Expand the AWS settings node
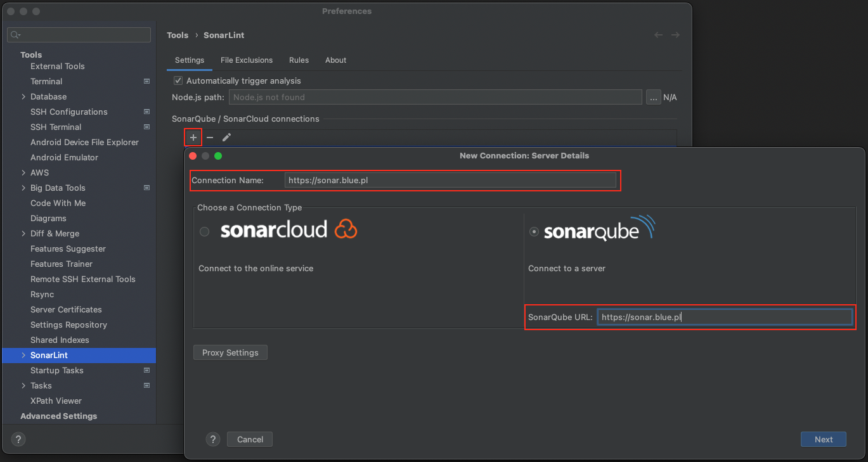 pyautogui.click(x=23, y=173)
